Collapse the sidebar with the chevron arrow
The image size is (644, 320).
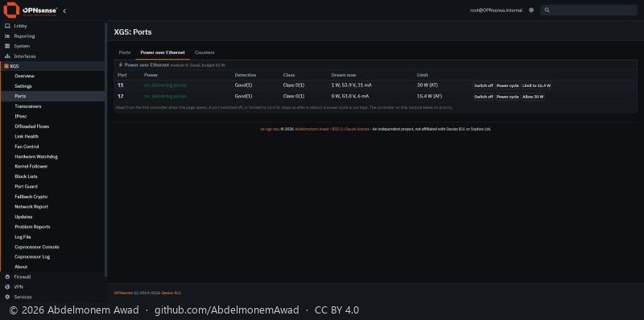point(64,11)
